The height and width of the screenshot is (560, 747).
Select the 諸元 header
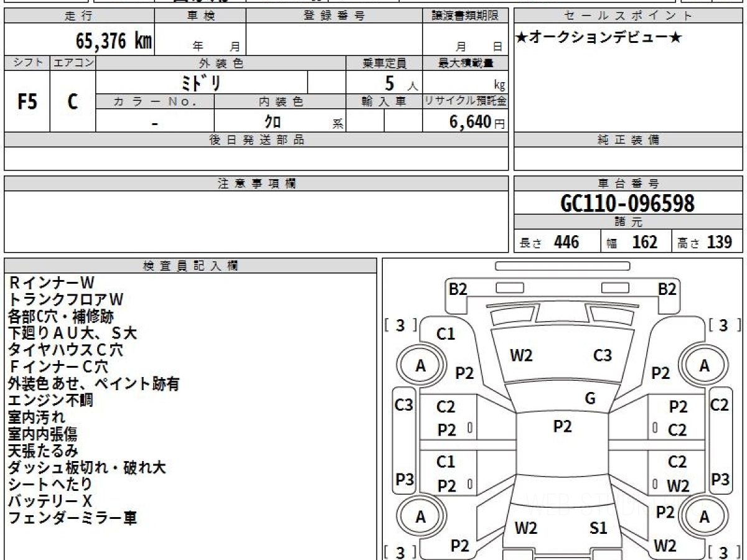[x=629, y=222]
